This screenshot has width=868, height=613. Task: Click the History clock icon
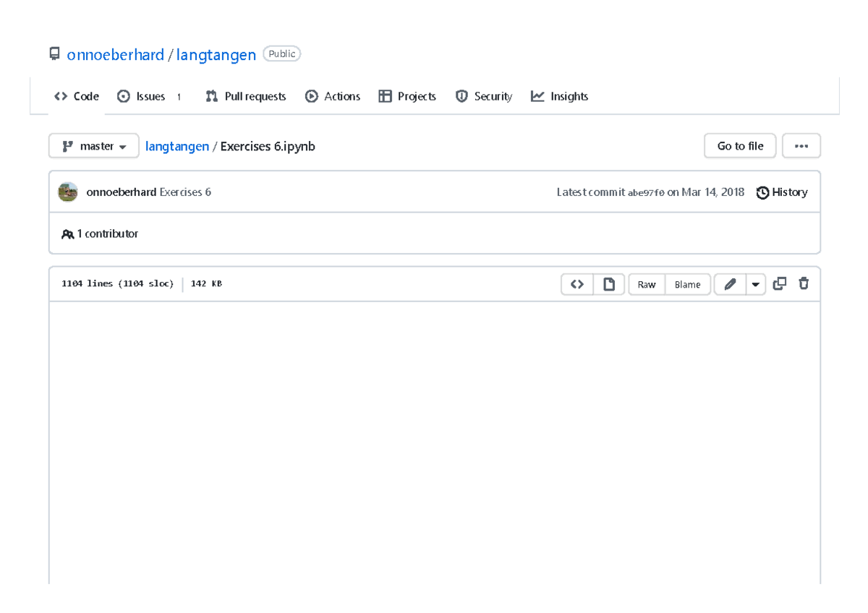point(762,192)
